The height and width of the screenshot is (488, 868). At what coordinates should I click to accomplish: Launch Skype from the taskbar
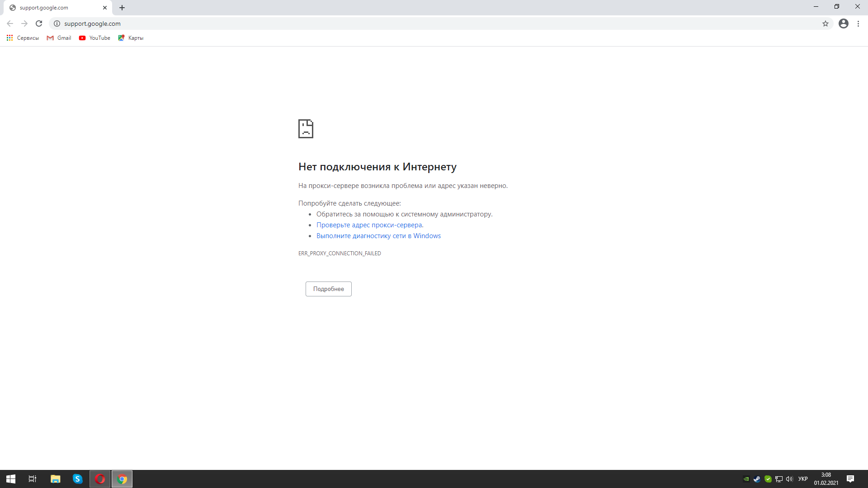pyautogui.click(x=77, y=479)
